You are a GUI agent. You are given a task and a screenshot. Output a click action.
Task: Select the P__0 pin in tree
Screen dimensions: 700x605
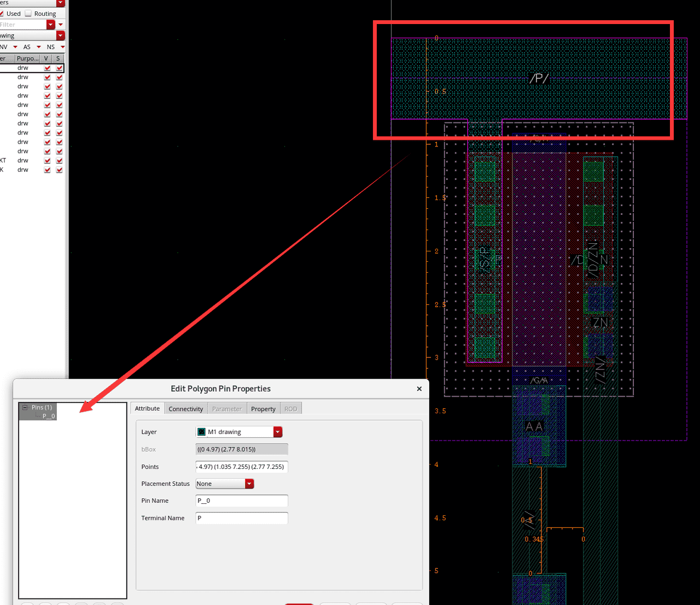[x=49, y=416]
